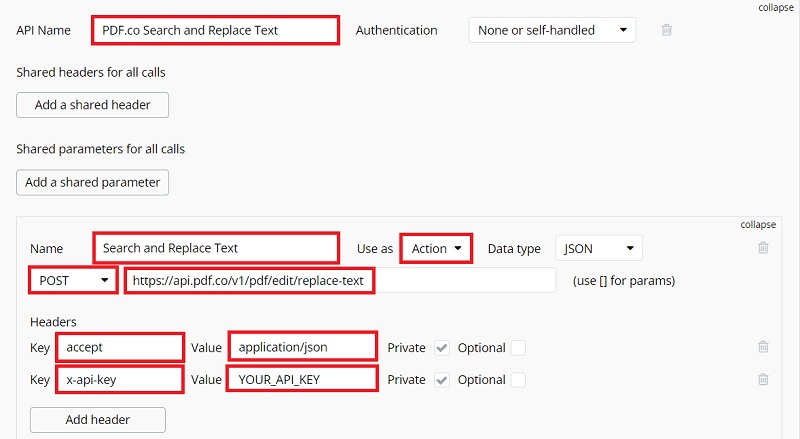The width and height of the screenshot is (800, 439).
Task: Change the JSON data type dropdown
Action: coord(598,248)
